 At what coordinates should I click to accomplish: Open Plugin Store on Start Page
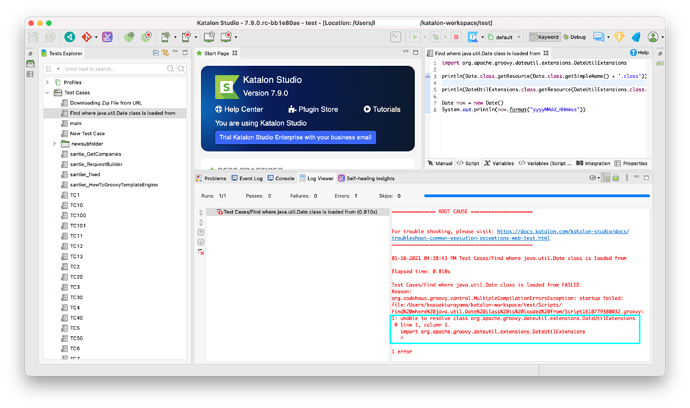coord(313,109)
